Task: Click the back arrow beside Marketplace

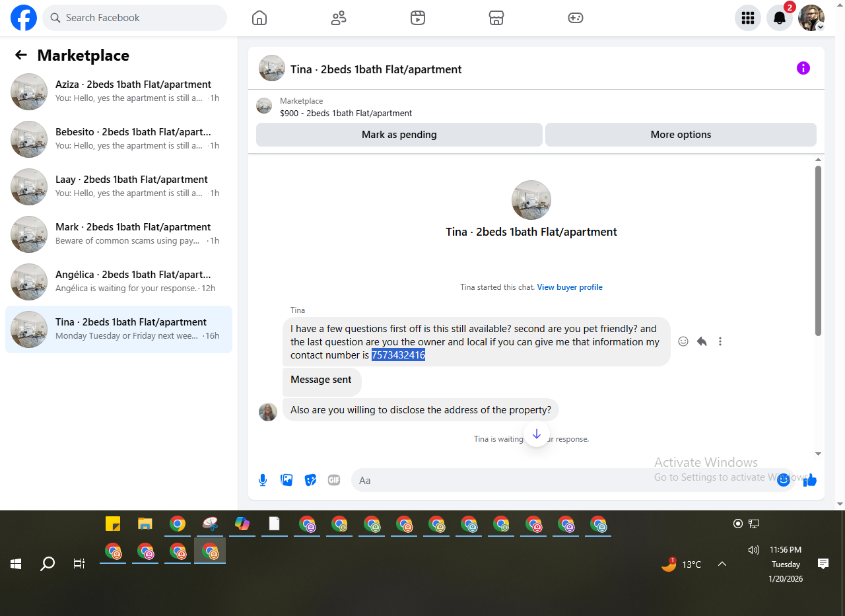Action: coord(21,55)
